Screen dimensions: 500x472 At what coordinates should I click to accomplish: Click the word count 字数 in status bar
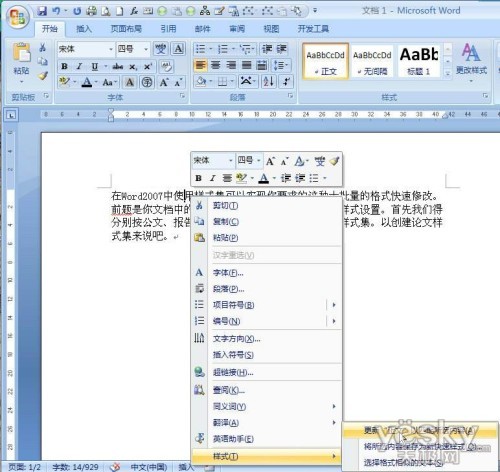tap(75, 467)
